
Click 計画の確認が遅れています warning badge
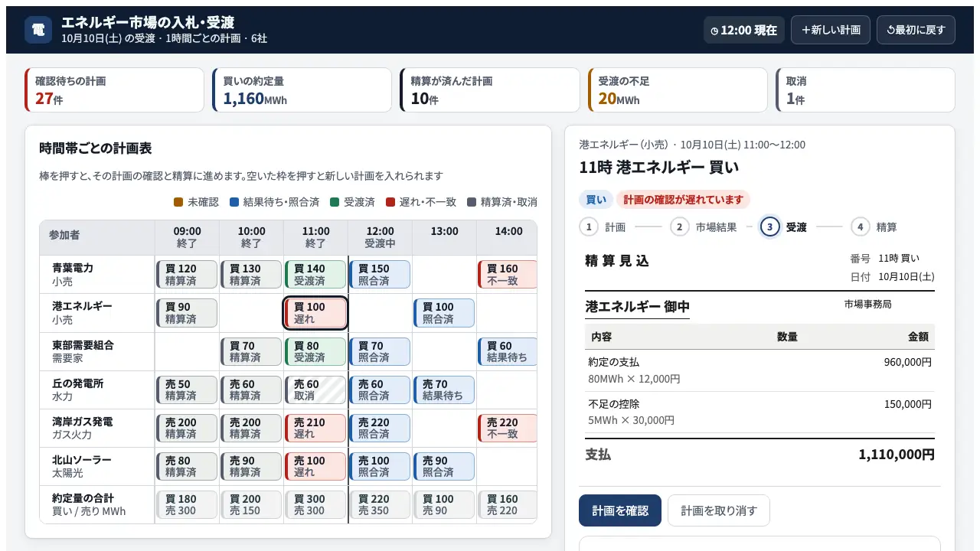pyautogui.click(x=683, y=200)
